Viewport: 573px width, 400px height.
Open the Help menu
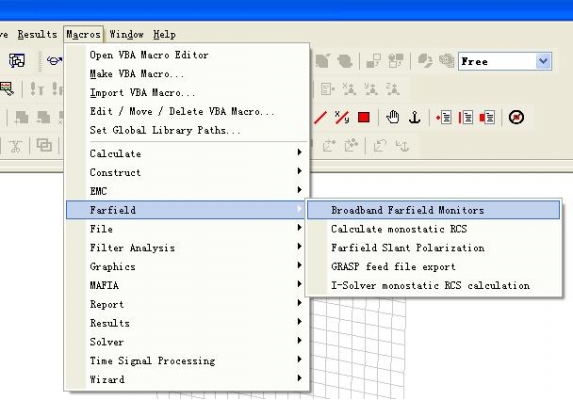164,34
